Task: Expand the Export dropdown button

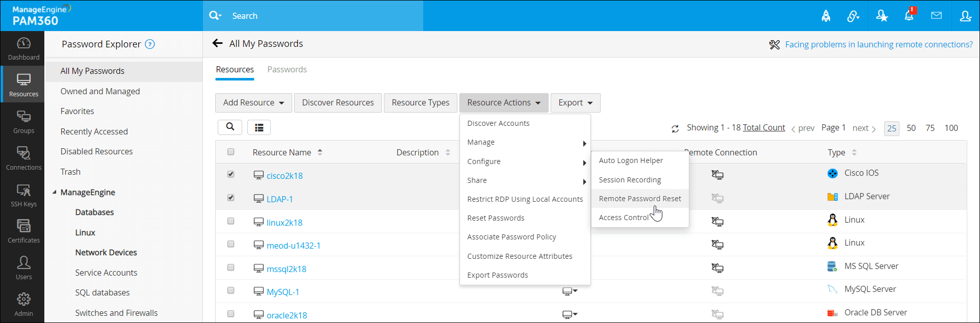Action: tap(575, 102)
